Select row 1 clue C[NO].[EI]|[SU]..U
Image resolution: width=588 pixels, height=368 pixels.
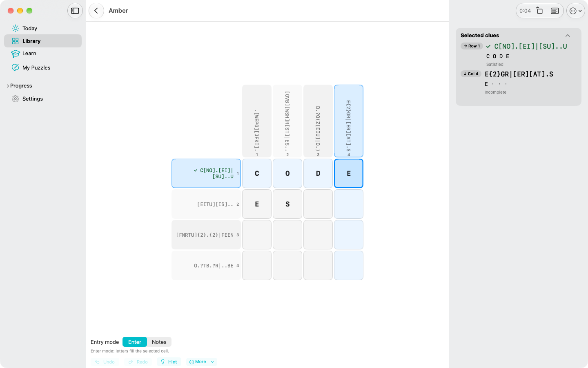point(206,173)
